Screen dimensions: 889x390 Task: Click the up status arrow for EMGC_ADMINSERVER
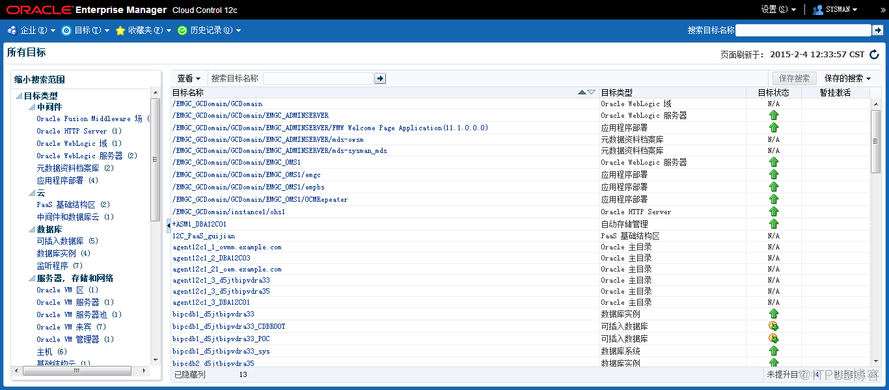(x=773, y=116)
